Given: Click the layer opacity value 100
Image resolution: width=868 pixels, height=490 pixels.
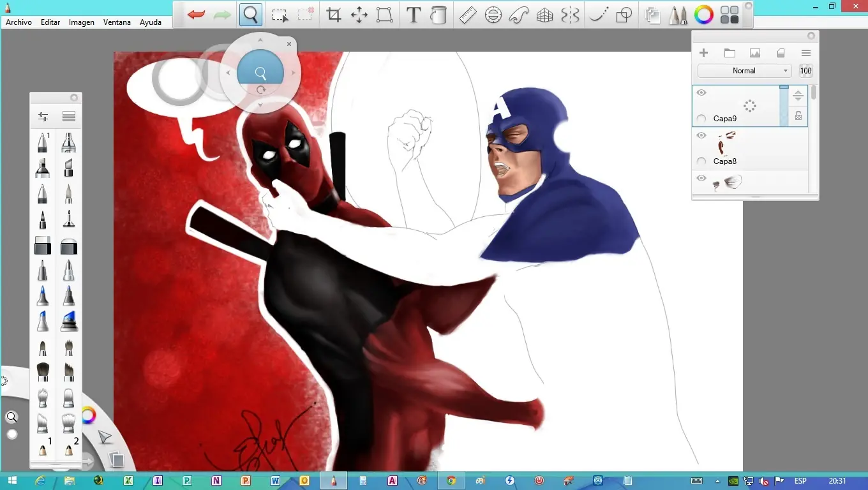Looking at the screenshot, I should pos(806,71).
